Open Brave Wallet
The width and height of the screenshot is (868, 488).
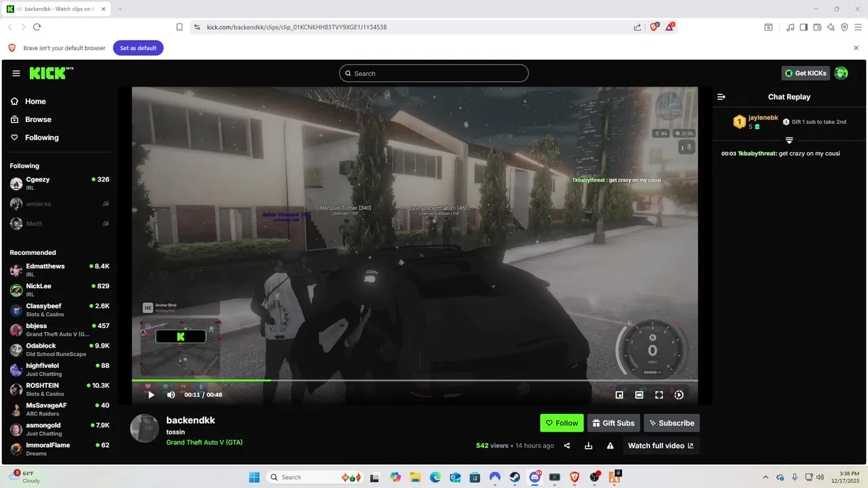tap(817, 27)
